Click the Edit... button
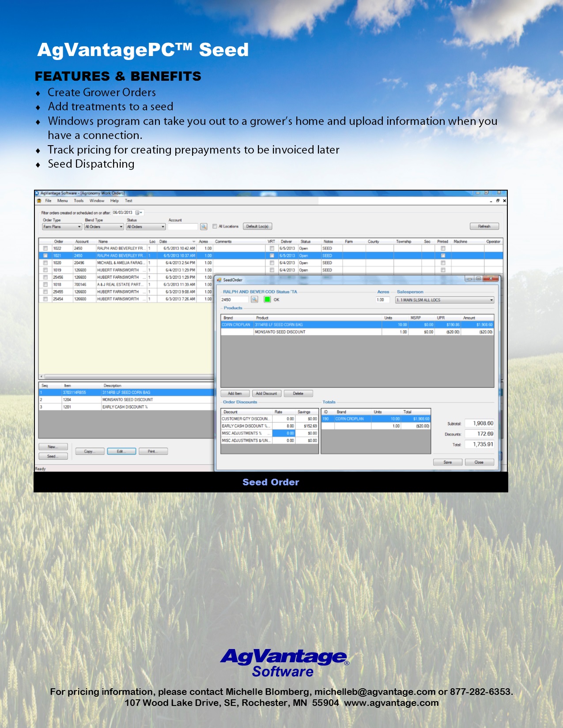The image size is (563, 728). click(121, 451)
